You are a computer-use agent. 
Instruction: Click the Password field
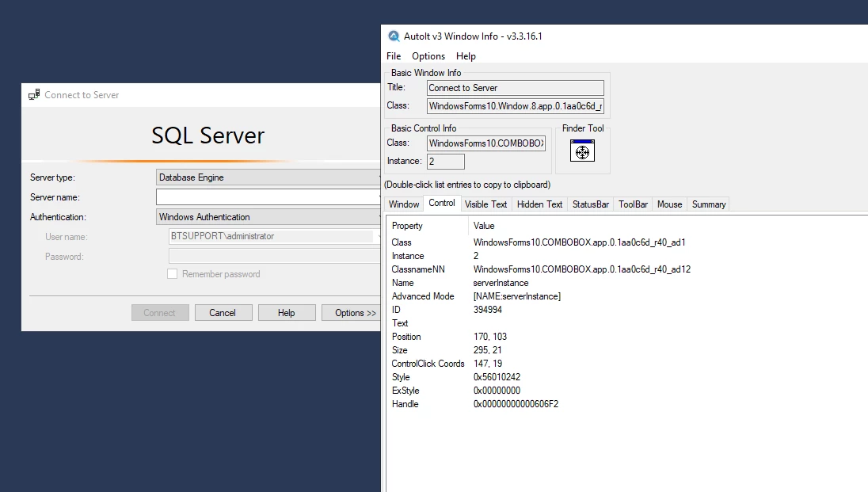(274, 256)
